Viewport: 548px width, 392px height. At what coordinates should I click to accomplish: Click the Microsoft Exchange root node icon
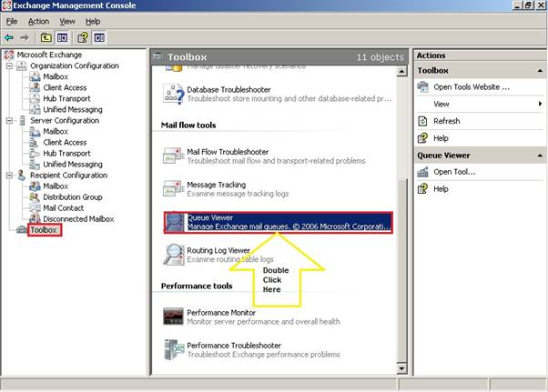point(9,55)
